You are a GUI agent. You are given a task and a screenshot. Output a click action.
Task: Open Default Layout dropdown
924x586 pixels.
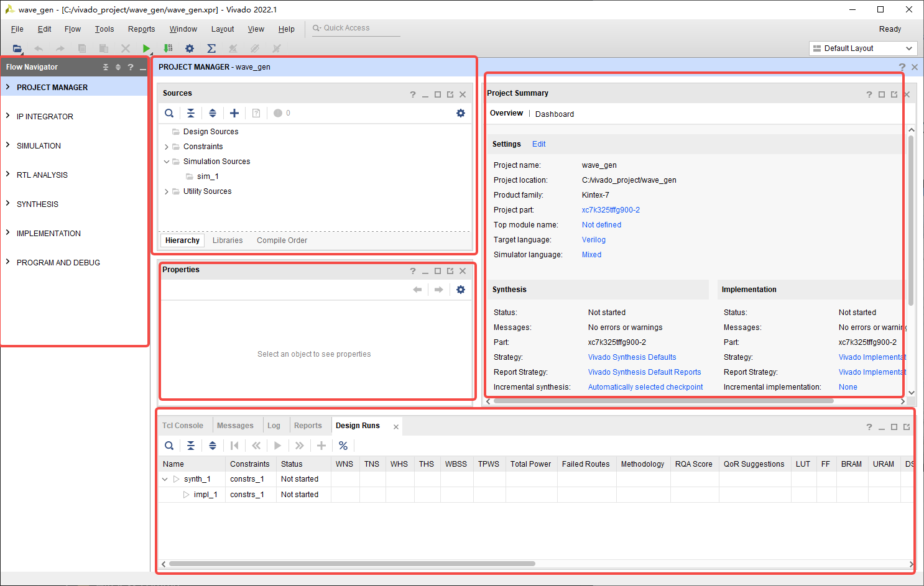pyautogui.click(x=864, y=48)
